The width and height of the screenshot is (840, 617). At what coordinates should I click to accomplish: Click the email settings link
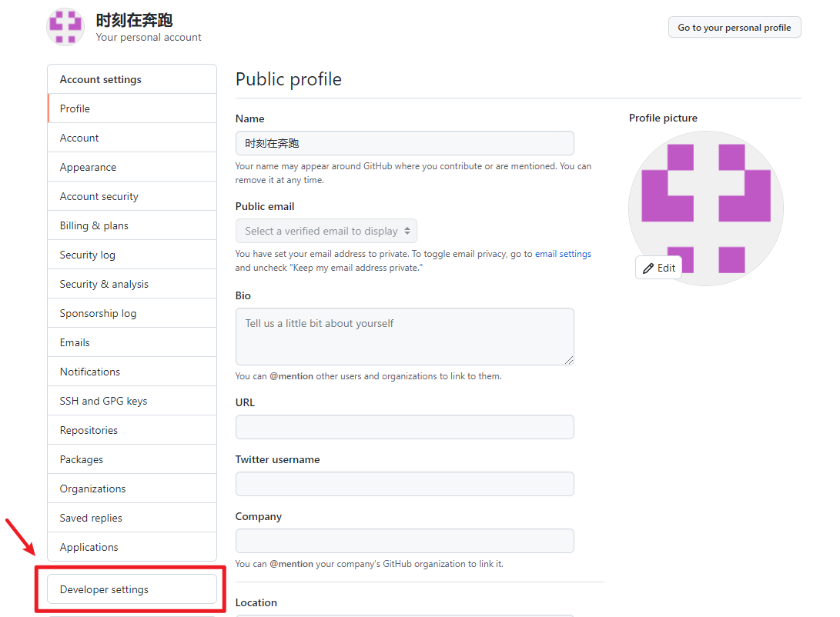[563, 254]
